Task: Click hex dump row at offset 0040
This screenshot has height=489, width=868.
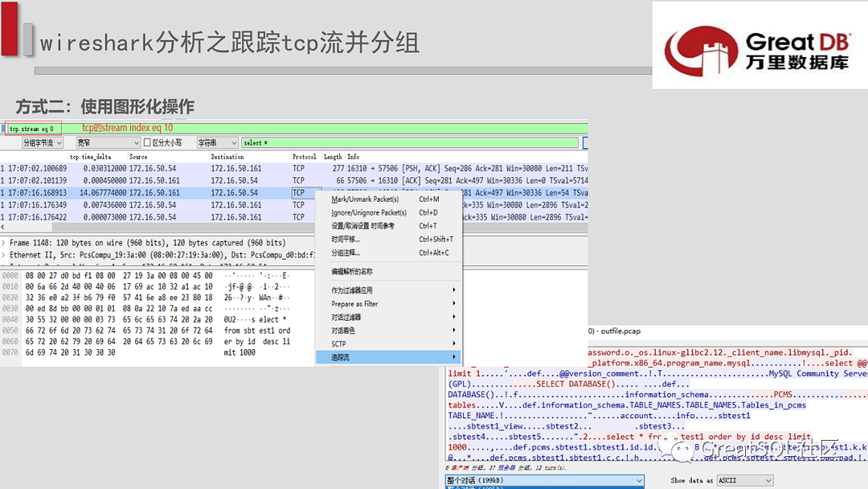Action: (147, 319)
